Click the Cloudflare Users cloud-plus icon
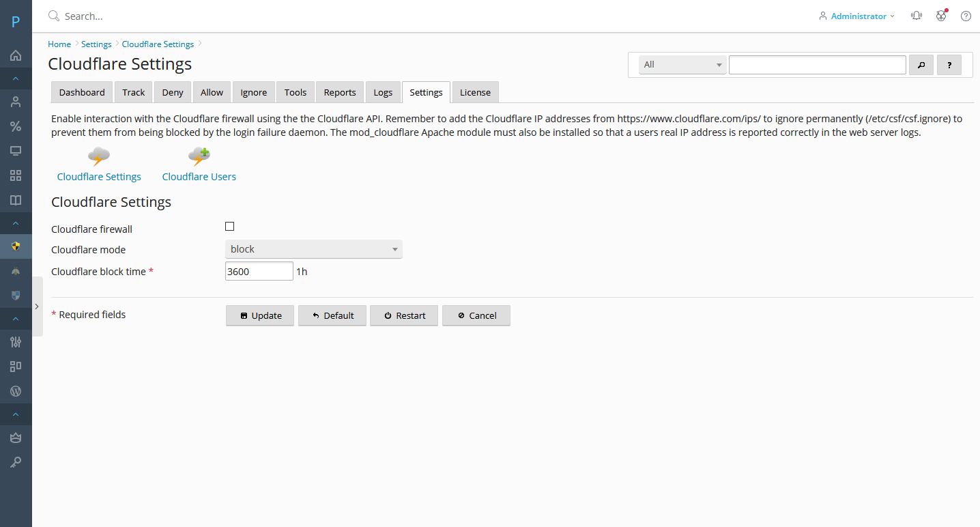Image resolution: width=980 pixels, height=527 pixels. tap(199, 156)
